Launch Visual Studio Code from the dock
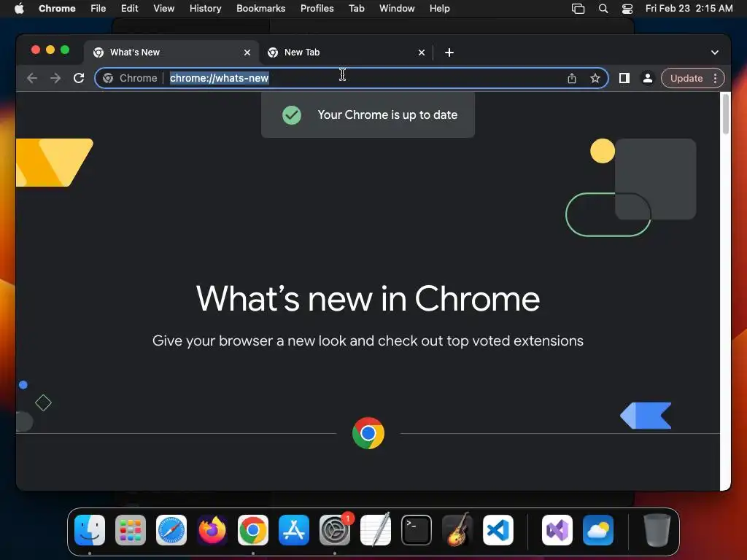The width and height of the screenshot is (747, 560). [x=498, y=530]
